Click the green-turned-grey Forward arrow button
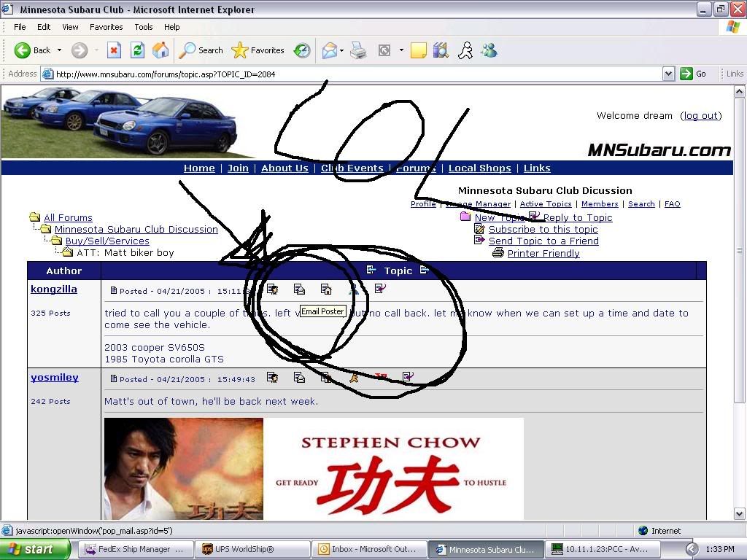The image size is (747, 560). 80,50
